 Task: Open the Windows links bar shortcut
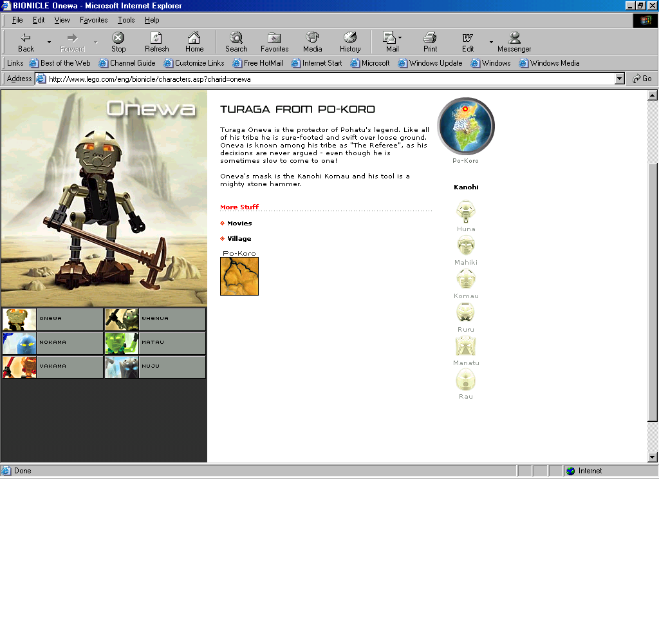[x=490, y=63]
